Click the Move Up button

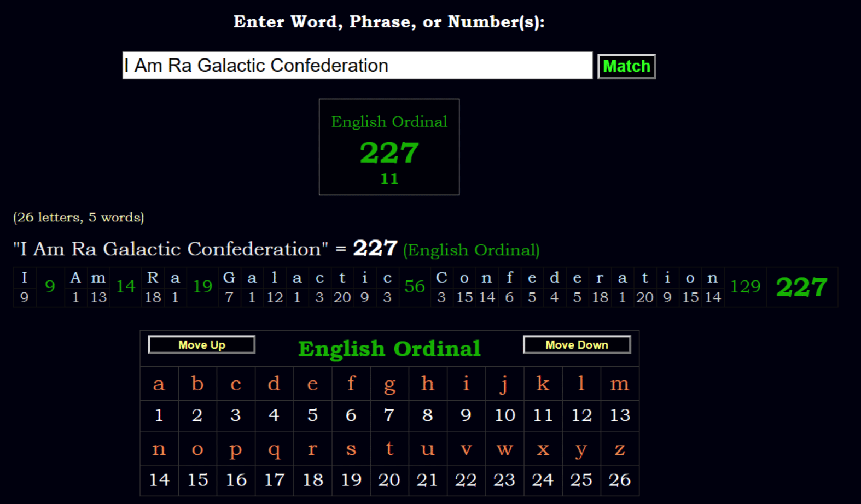click(x=201, y=345)
